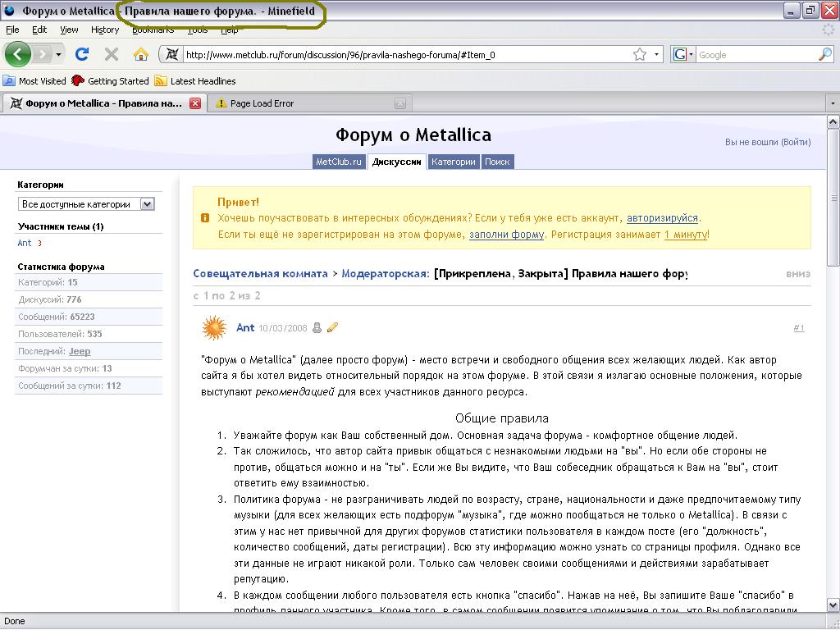
Task: Open the back/forward history dropdown arrow
Action: click(58, 55)
